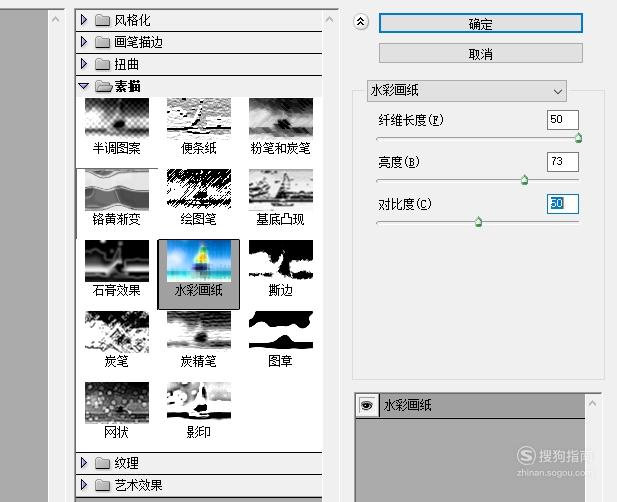The height and width of the screenshot is (502, 617).
Task: Expand the 艺术效果 filter folder
Action: 83,485
